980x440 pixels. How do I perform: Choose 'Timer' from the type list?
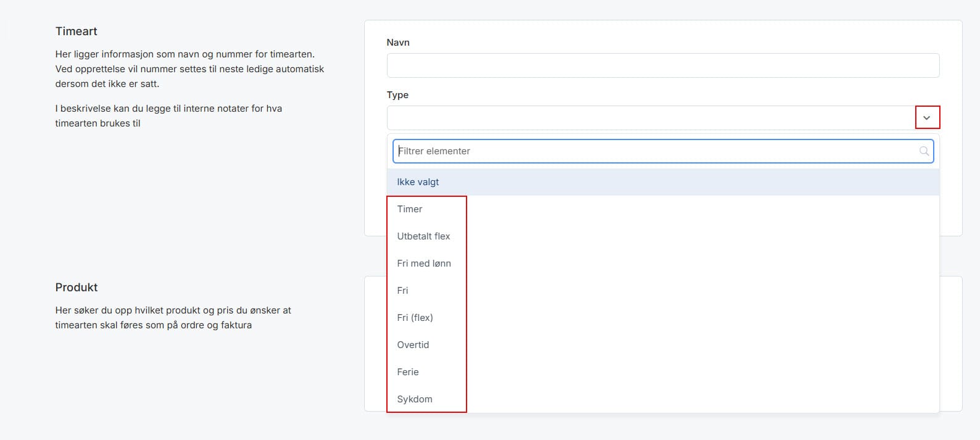pyautogui.click(x=410, y=209)
